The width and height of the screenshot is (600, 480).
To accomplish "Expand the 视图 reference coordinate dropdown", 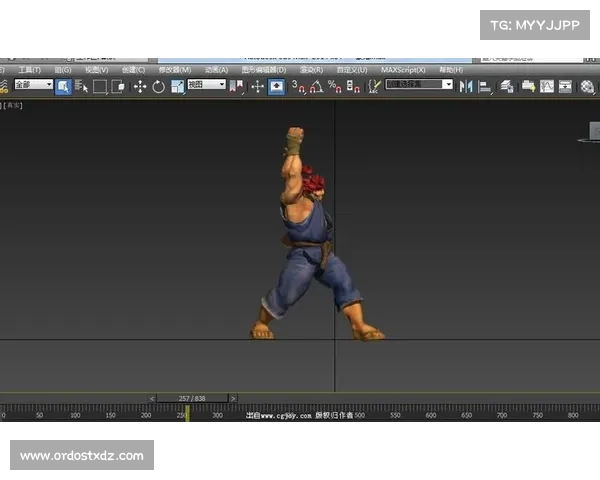I will point(207,85).
